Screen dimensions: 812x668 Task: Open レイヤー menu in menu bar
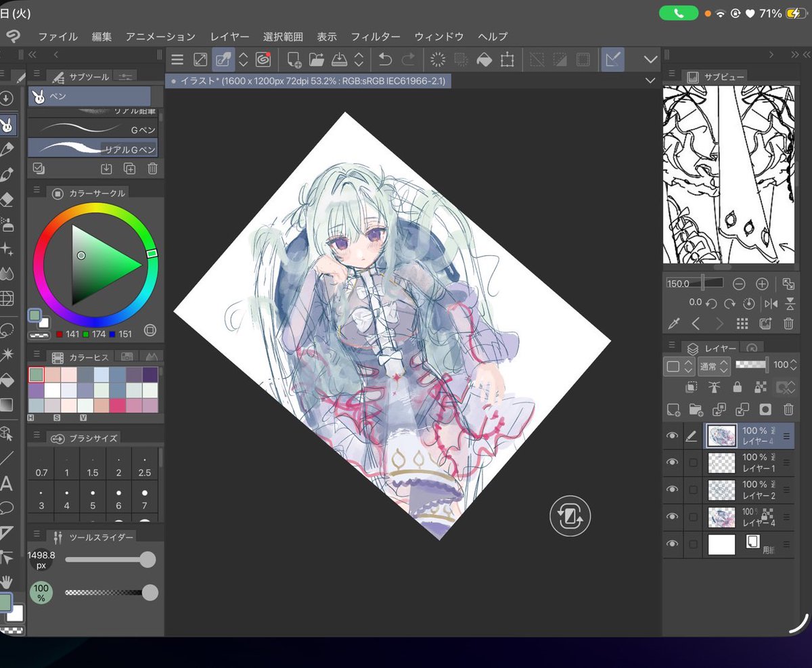229,37
